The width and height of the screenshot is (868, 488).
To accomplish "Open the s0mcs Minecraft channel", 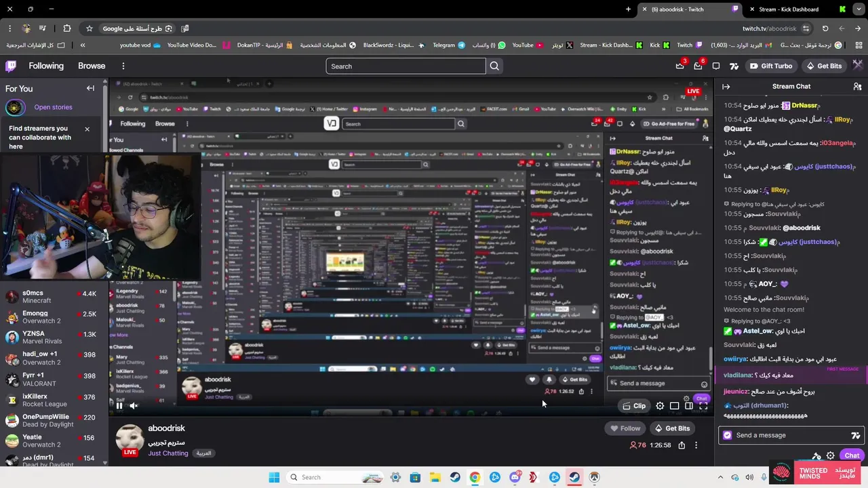I will 53,297.
